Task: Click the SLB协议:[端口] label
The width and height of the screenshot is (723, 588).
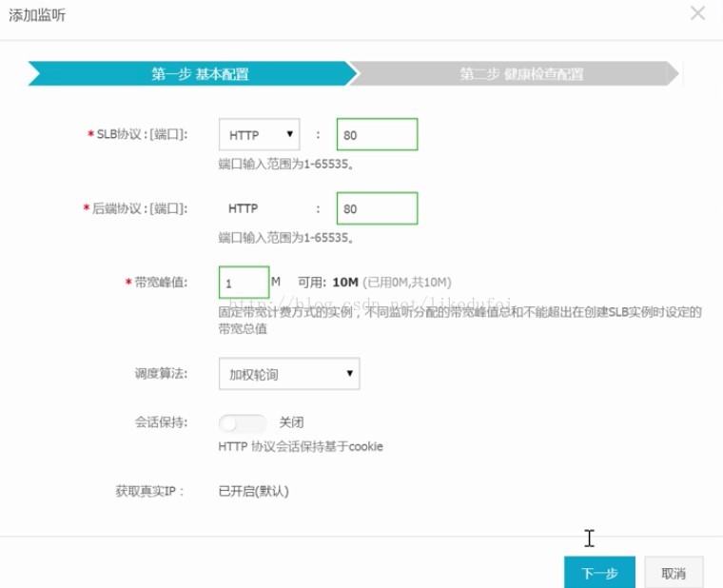Action: pyautogui.click(x=142, y=134)
